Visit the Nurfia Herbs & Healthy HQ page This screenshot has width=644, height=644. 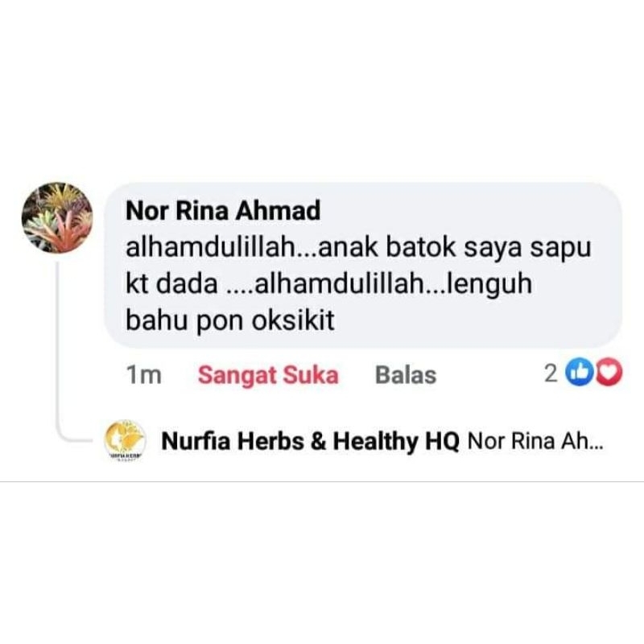click(310, 441)
